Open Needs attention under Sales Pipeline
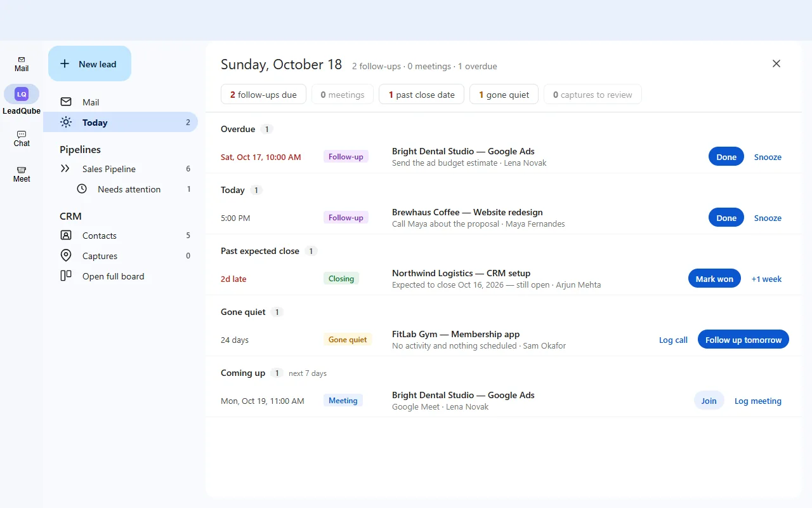 point(121,189)
